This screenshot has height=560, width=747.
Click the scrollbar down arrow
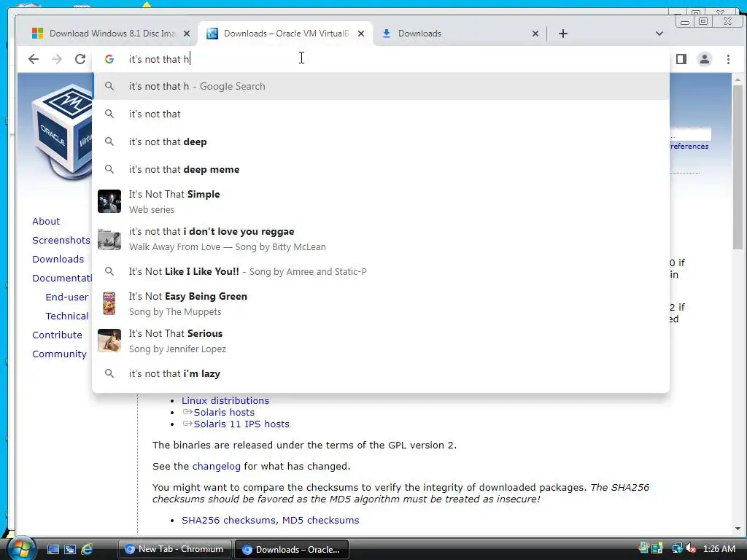pos(738,529)
